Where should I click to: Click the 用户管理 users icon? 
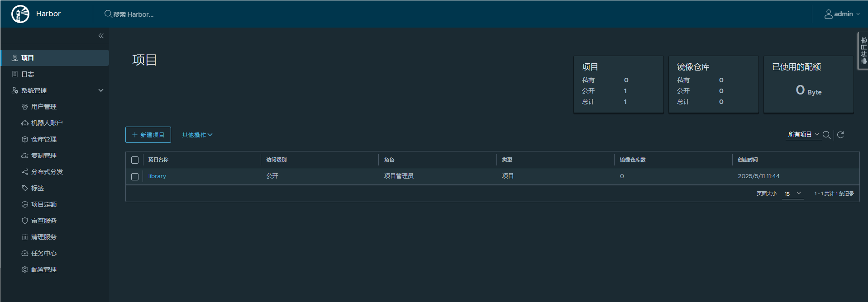coord(25,107)
